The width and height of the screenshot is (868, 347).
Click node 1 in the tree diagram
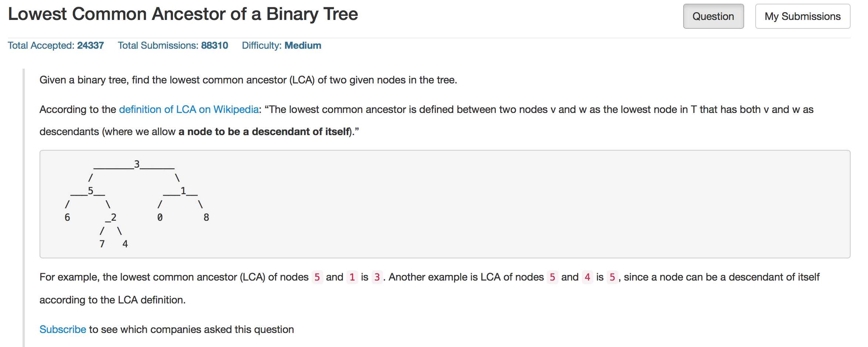183,191
